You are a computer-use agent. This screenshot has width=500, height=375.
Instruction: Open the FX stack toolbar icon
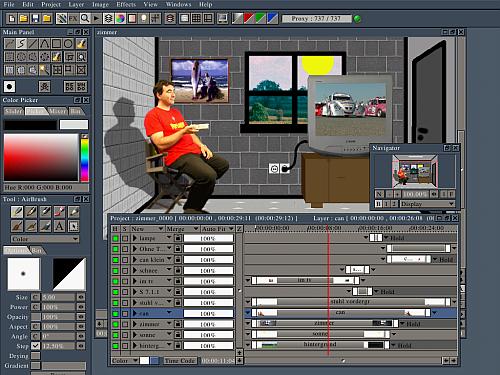[73, 18]
